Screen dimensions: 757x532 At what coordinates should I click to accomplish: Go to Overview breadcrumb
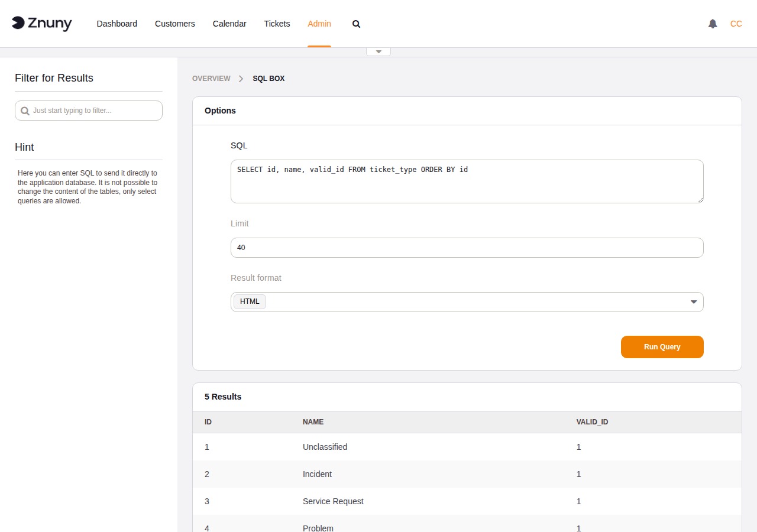click(211, 78)
